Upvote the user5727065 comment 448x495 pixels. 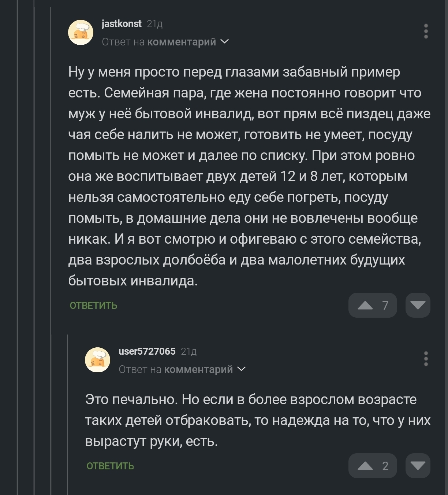click(x=365, y=466)
